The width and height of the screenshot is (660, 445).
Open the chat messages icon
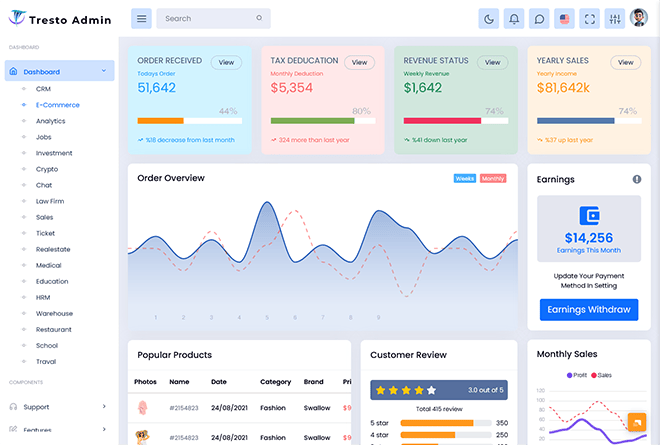[x=539, y=18]
